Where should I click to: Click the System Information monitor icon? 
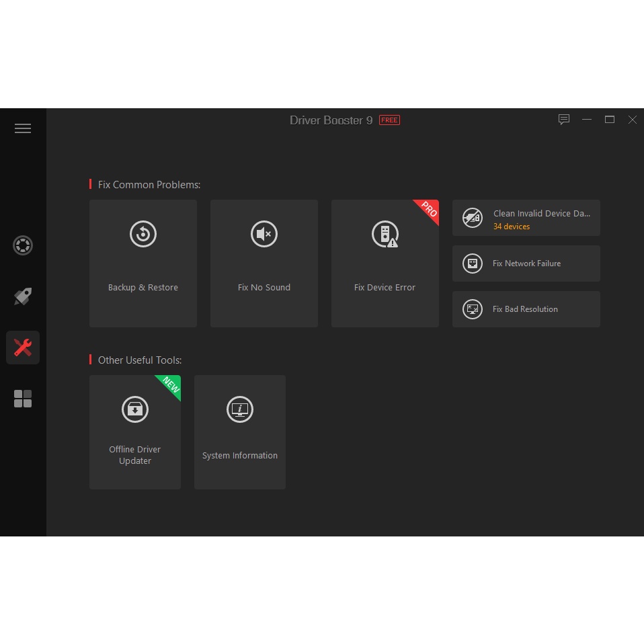coord(240,409)
